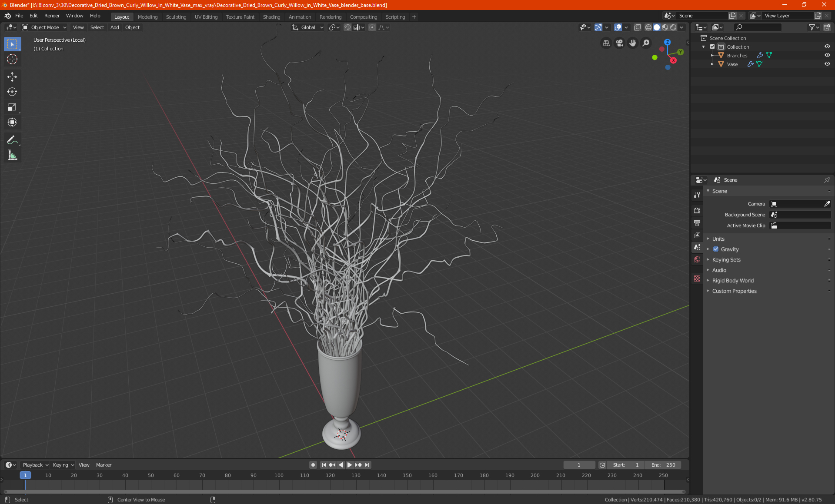This screenshot has width=835, height=504.
Task: Open the Render menu
Action: (52, 16)
